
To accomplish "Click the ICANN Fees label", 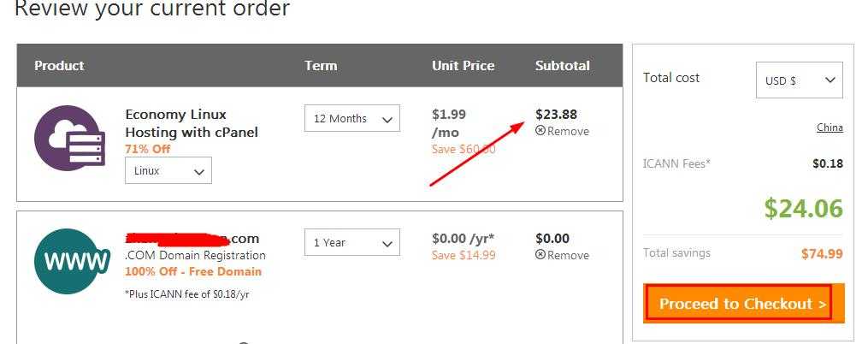I will tap(676, 163).
